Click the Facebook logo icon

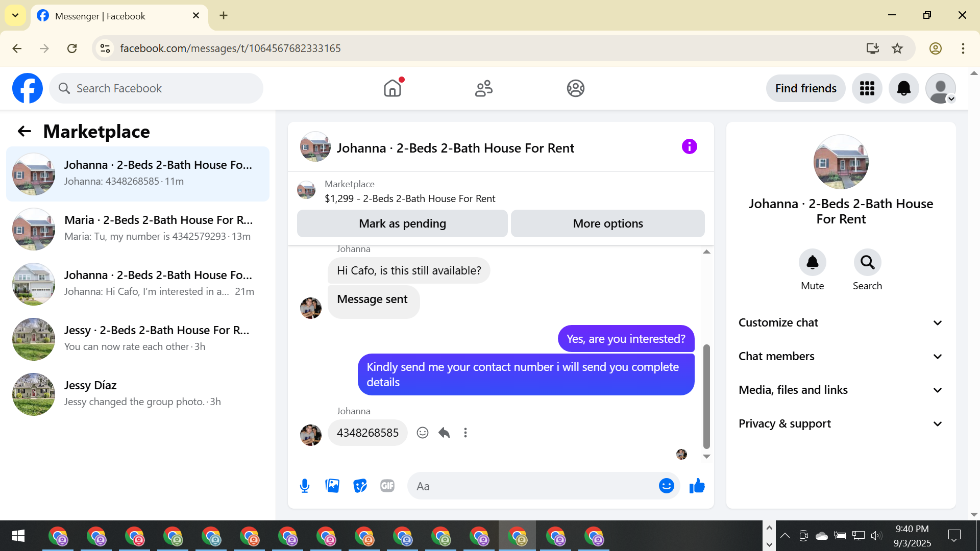pyautogui.click(x=28, y=88)
